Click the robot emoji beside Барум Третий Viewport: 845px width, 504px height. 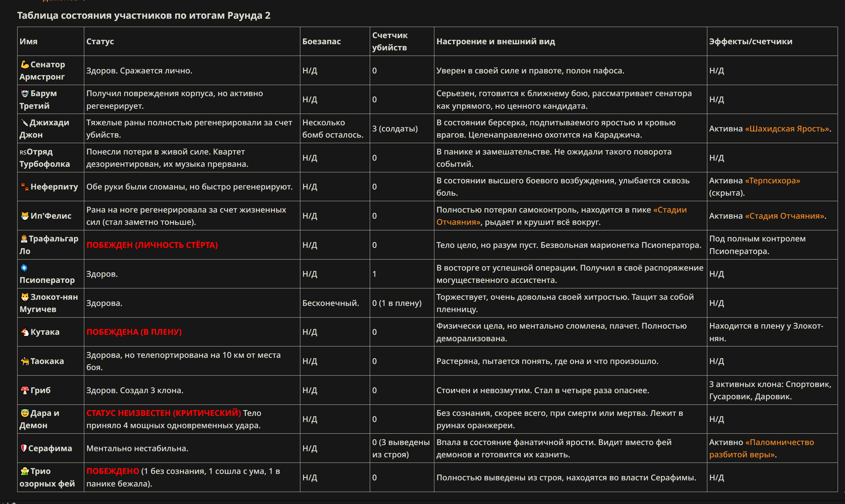25,93
